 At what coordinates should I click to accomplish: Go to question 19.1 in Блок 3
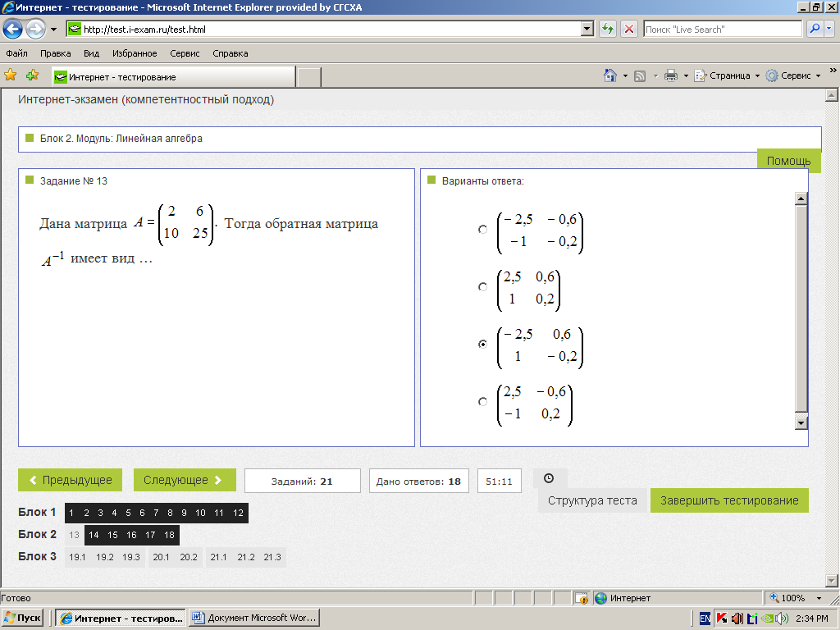tap(77, 557)
